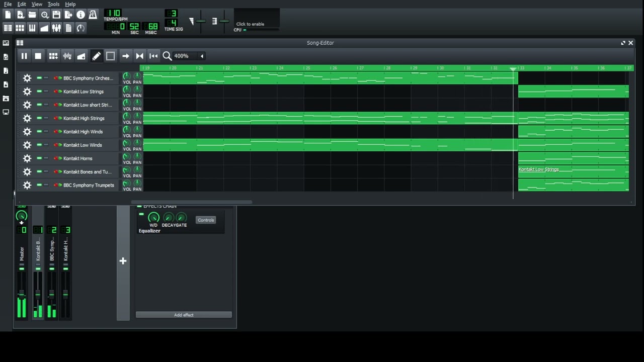Add a beat/bassline track in Song-Editor

tap(53, 56)
